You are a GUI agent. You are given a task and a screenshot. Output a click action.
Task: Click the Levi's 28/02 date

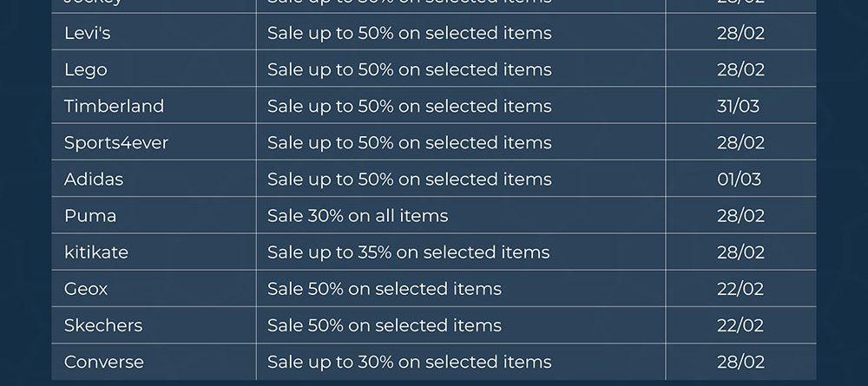pos(740,34)
